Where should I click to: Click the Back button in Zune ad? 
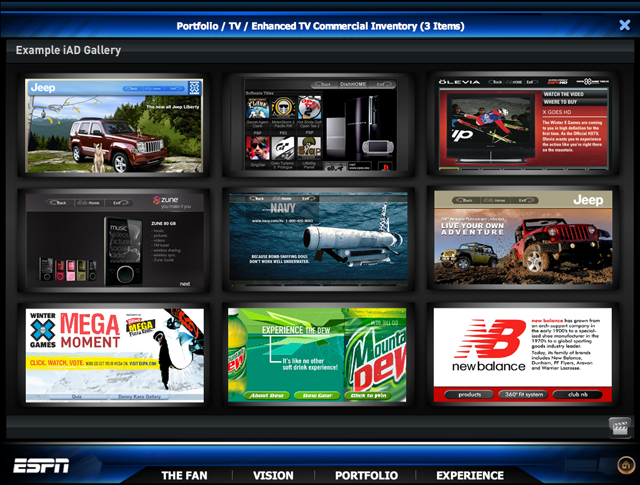pos(60,202)
